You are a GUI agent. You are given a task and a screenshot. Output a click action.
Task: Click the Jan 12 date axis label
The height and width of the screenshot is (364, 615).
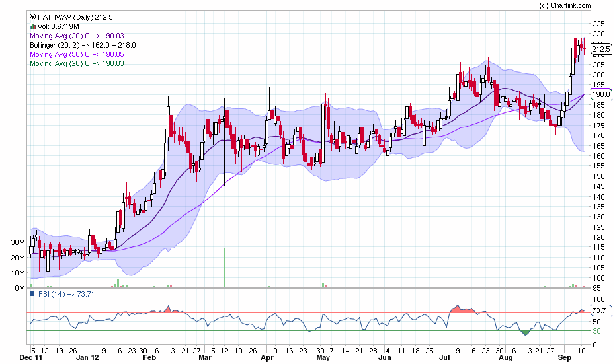pos(87,358)
